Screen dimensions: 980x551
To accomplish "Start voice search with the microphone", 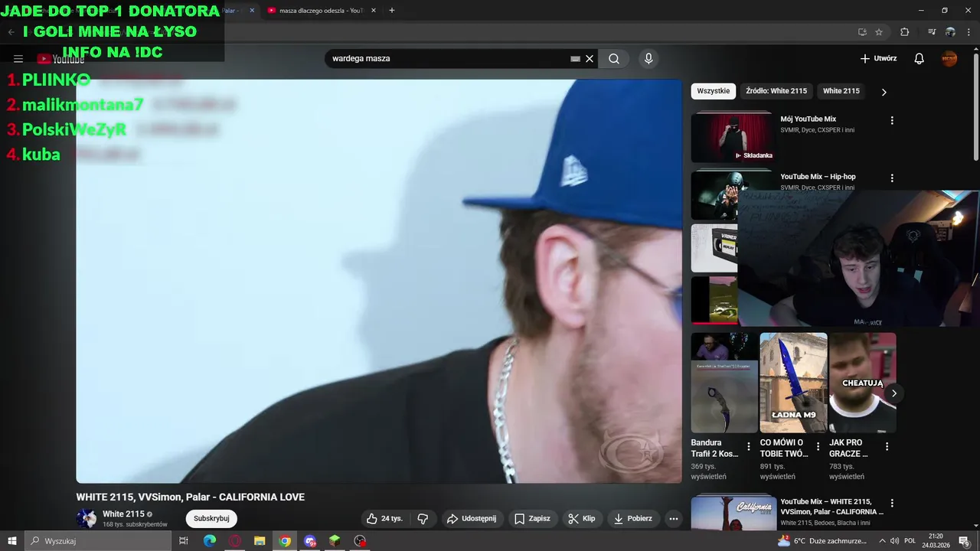I will pyautogui.click(x=648, y=59).
